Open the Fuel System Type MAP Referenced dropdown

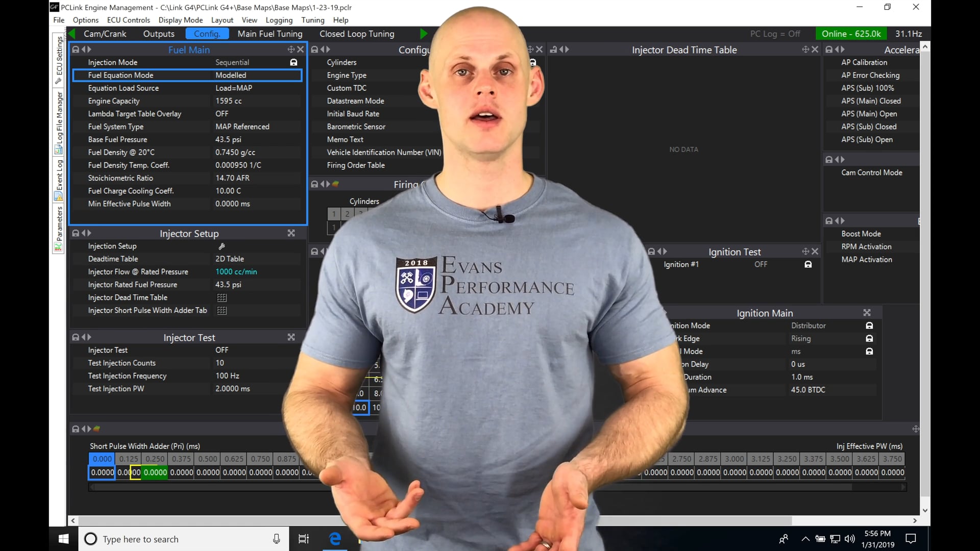point(242,127)
